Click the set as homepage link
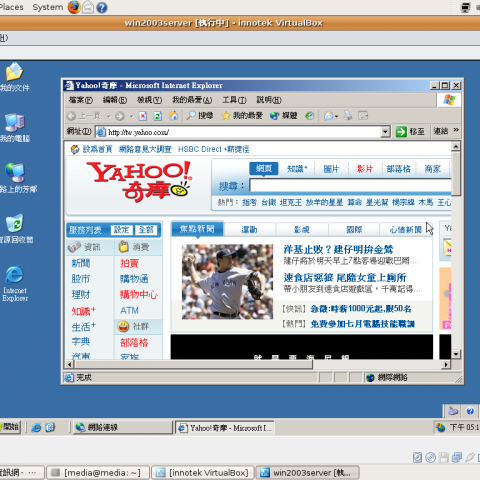Screen dimensions: 480x480 (97, 149)
